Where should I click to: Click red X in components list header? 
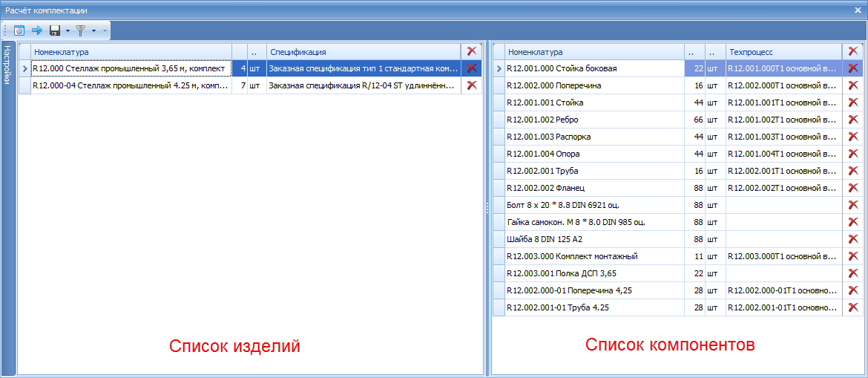click(853, 51)
